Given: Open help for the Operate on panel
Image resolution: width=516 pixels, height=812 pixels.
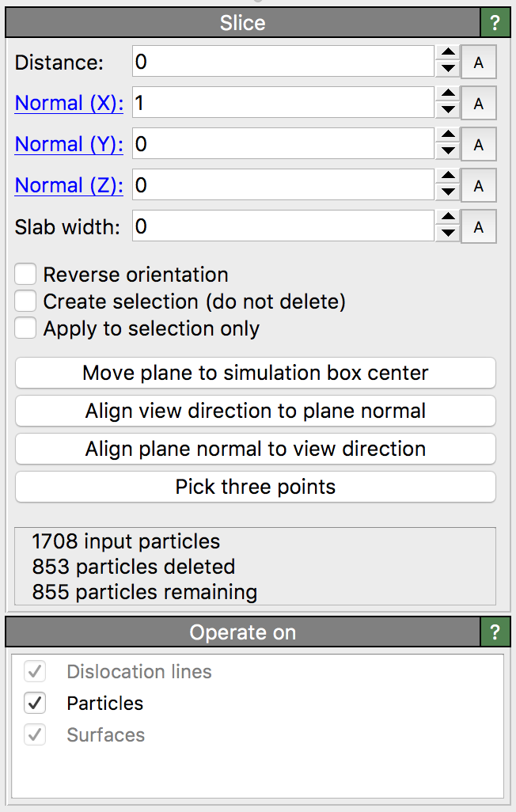Looking at the screenshot, I should 495,632.
